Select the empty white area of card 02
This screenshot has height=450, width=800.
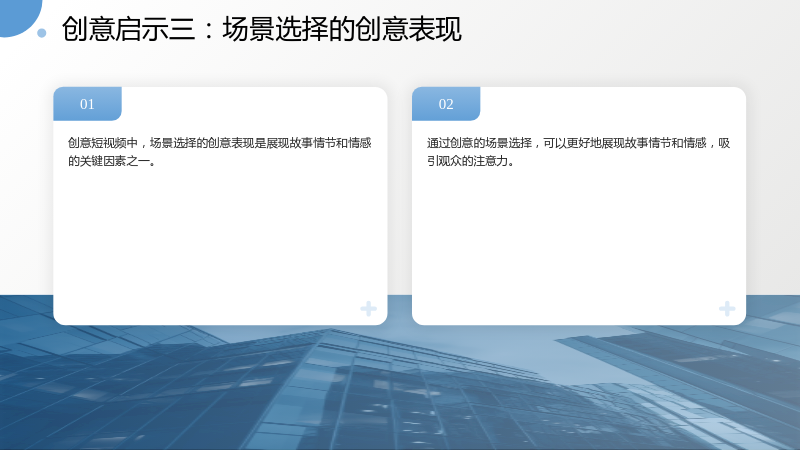click(x=579, y=235)
